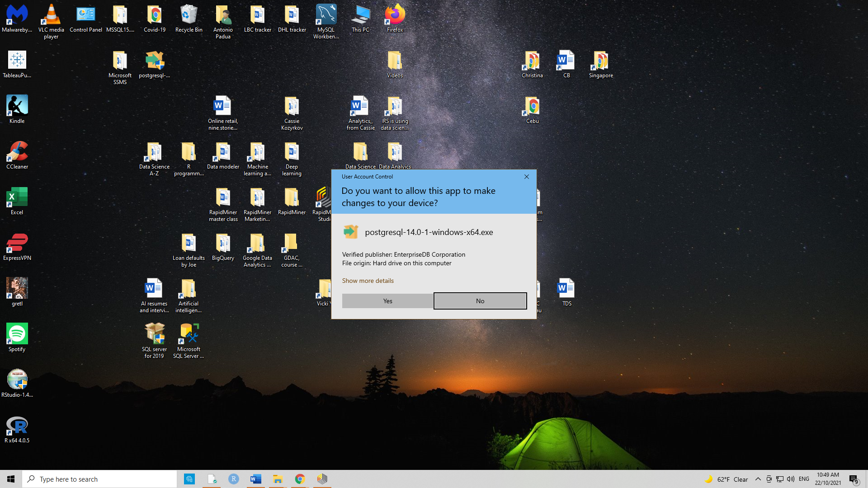Click the Excel desktop shortcut

pyautogui.click(x=17, y=198)
